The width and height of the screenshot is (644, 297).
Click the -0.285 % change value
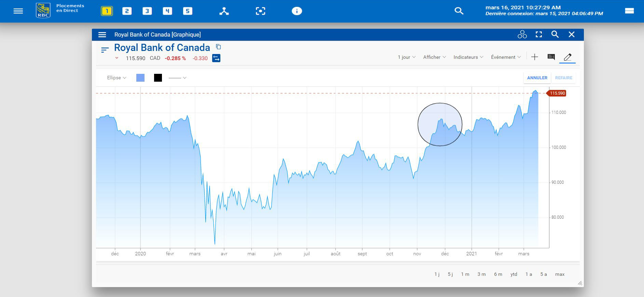point(175,58)
